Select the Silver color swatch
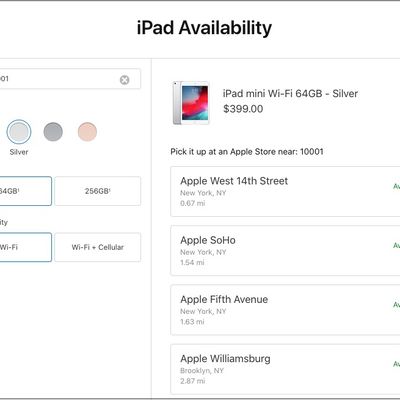400x400 pixels. 19,132
